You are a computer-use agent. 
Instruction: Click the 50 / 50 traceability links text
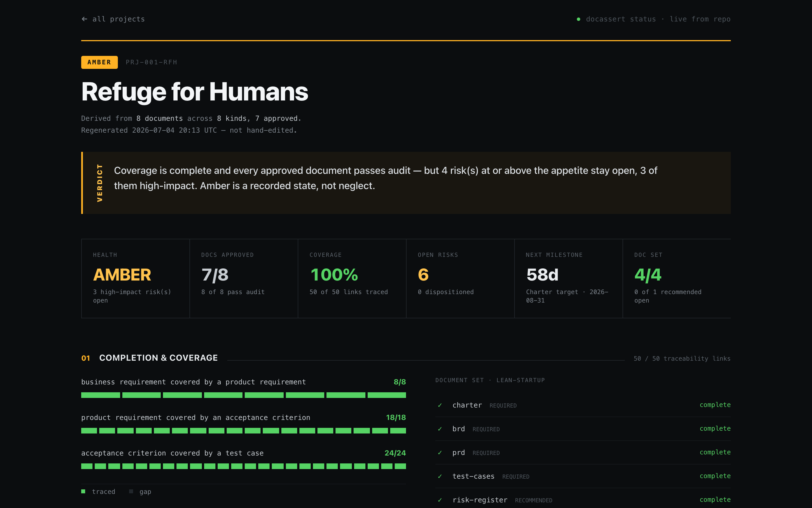tap(682, 358)
